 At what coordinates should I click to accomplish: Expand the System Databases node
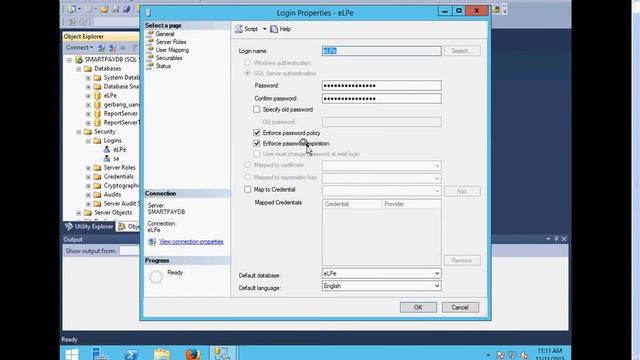point(88,78)
